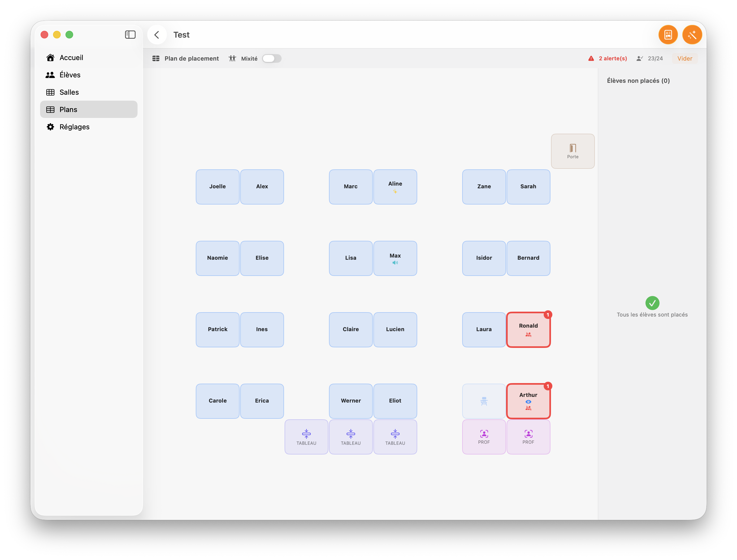Select Eliot's seat

tap(395, 401)
